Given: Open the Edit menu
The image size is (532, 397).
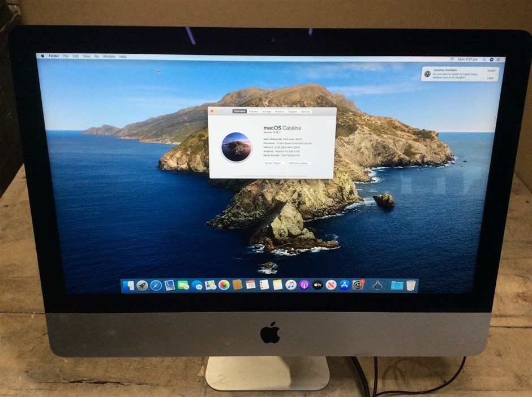Looking at the screenshot, I should (x=76, y=57).
